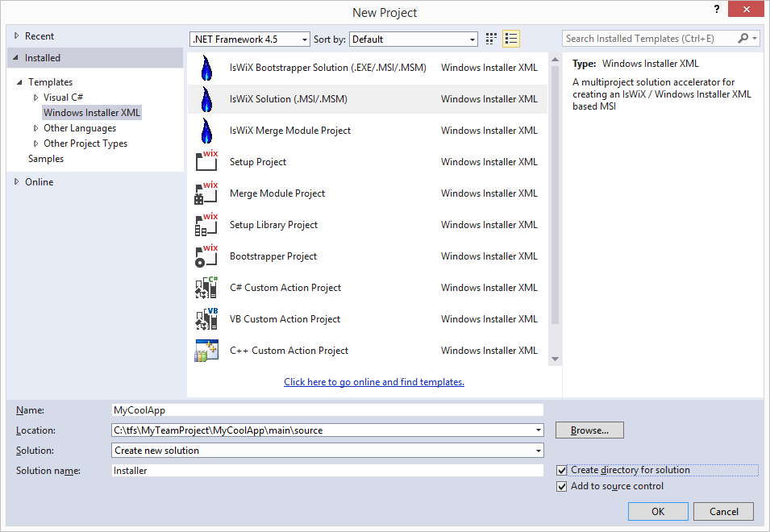Open the Solution Create new solution dropdown

[327, 451]
